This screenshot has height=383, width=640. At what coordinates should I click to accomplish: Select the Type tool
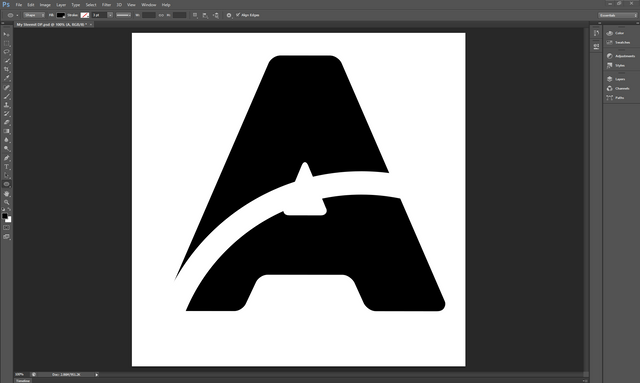pos(7,167)
